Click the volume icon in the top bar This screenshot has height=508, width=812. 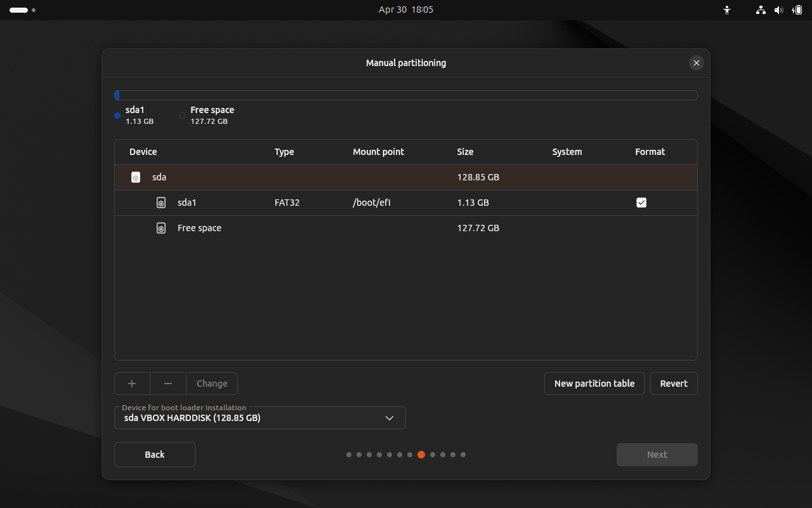pos(779,10)
